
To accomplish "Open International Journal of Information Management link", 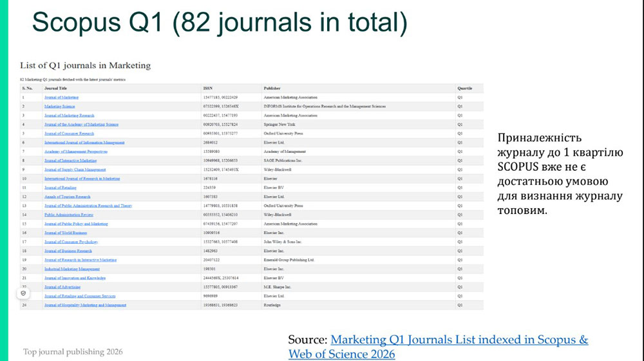I will tap(84, 142).
